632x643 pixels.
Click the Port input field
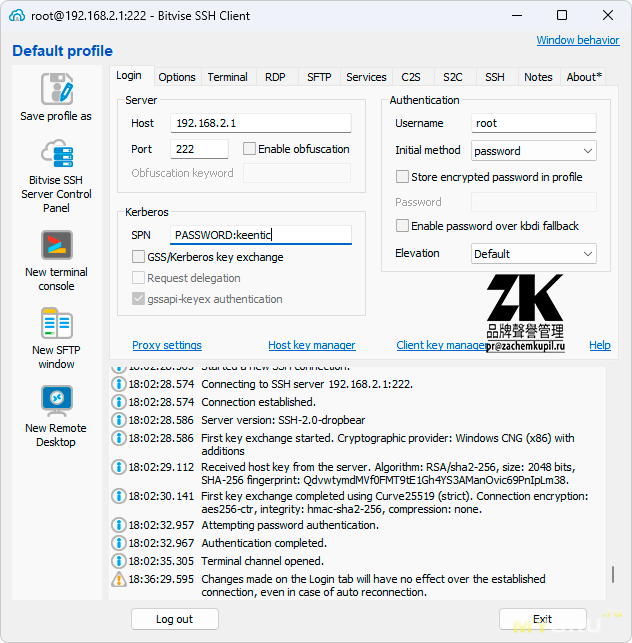coord(199,149)
